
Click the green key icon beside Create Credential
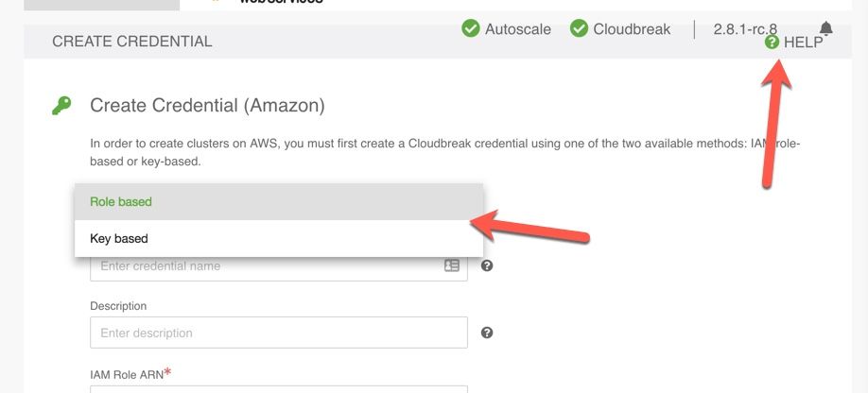[61, 106]
